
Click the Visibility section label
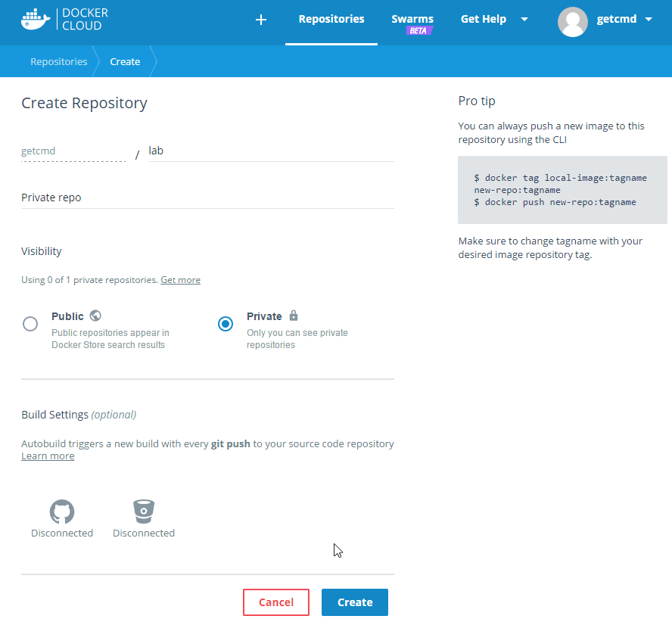(x=42, y=251)
